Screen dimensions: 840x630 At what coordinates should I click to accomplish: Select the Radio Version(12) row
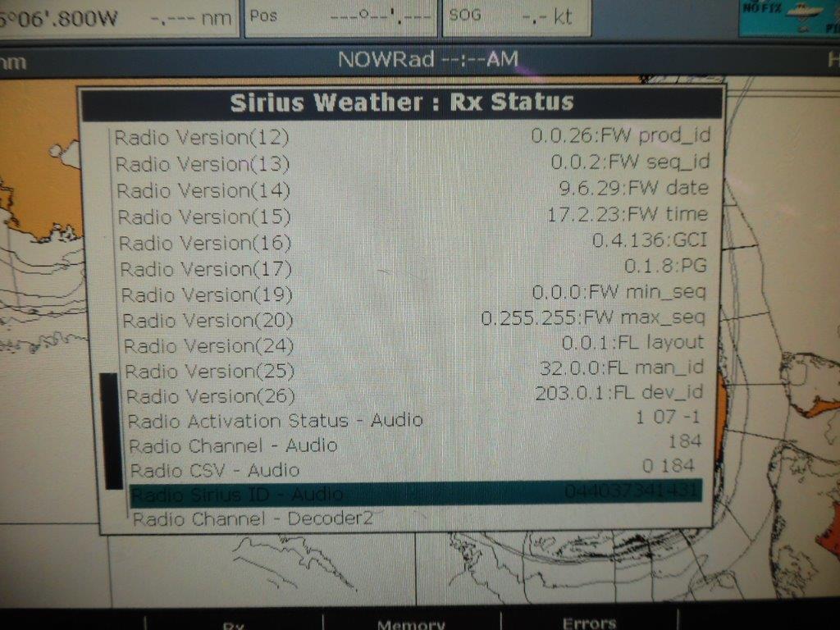(x=412, y=137)
